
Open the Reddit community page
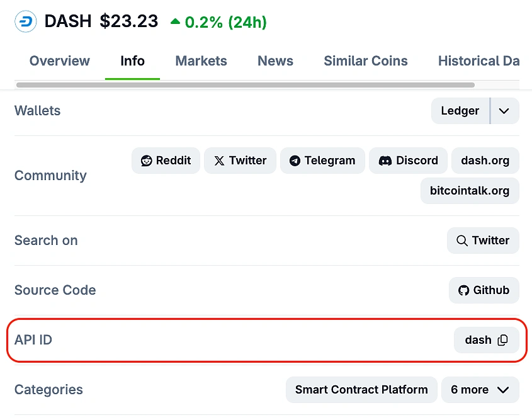click(166, 161)
